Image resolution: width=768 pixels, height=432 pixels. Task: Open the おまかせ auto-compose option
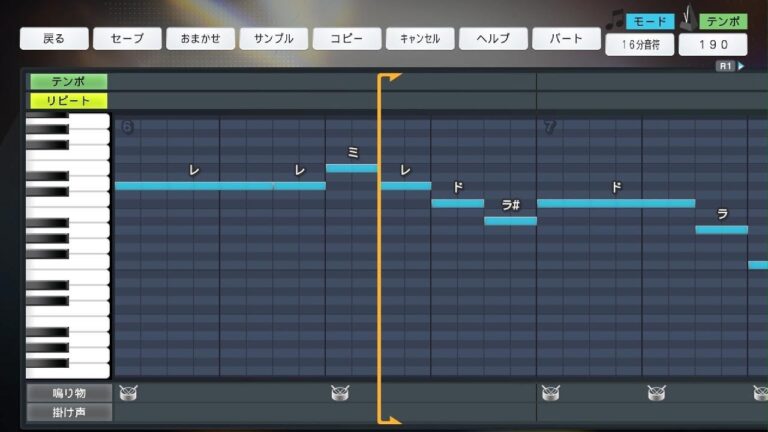click(200, 39)
